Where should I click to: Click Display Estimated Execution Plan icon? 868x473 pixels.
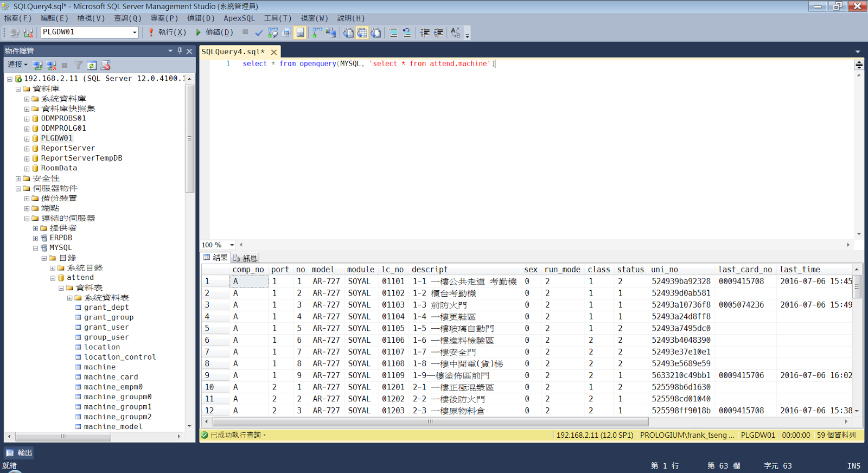pyautogui.click(x=273, y=33)
